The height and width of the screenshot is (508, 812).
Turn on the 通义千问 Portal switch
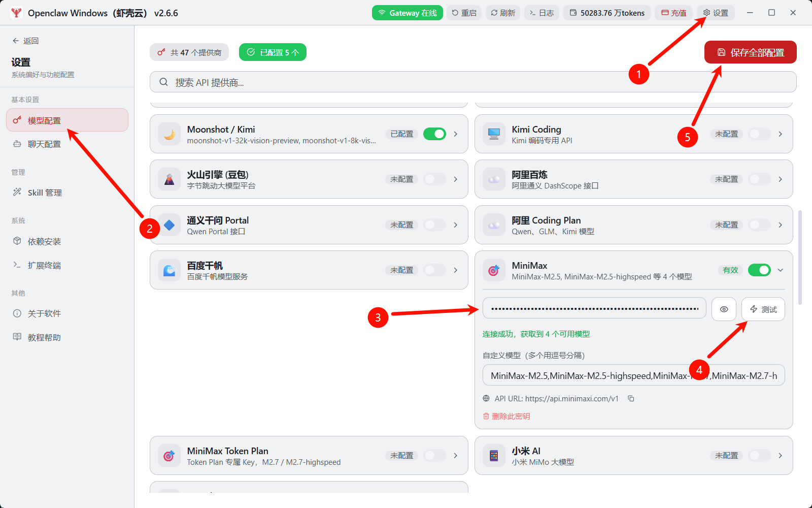tap(434, 225)
